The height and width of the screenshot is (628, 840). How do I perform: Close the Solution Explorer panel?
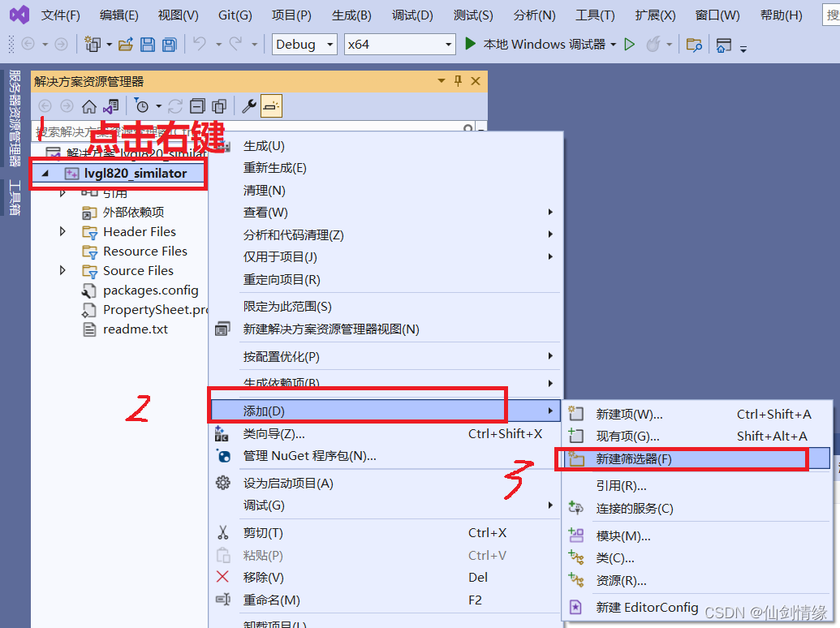(475, 81)
